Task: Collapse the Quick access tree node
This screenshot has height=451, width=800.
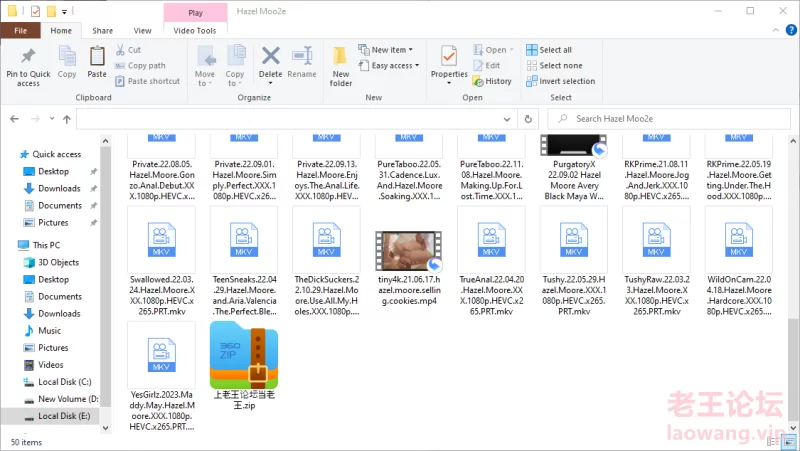Action: click(x=11, y=154)
